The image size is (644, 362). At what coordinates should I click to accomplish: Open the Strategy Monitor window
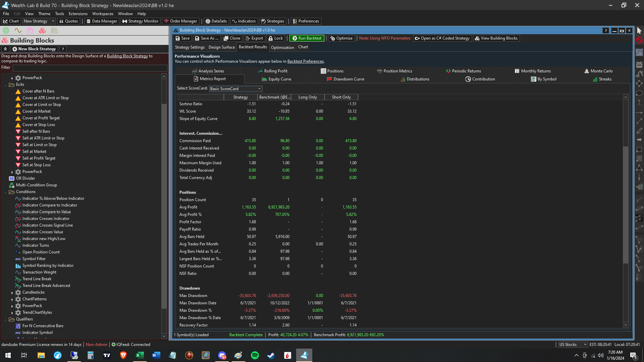[140, 21]
